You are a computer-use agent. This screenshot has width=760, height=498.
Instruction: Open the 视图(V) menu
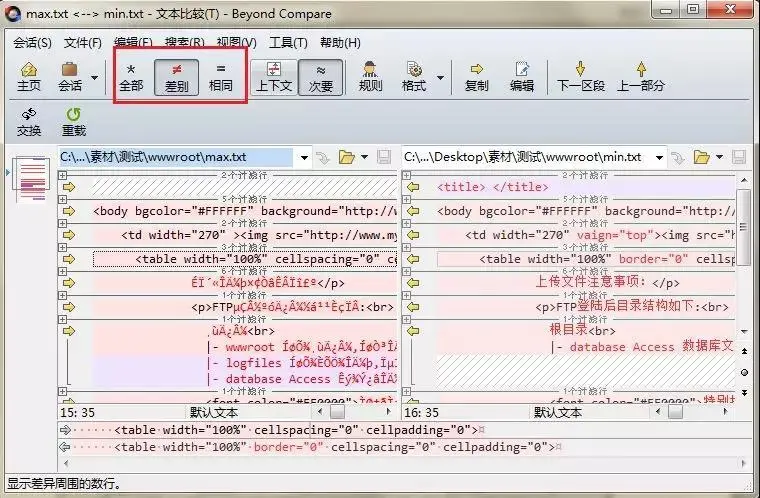click(237, 43)
